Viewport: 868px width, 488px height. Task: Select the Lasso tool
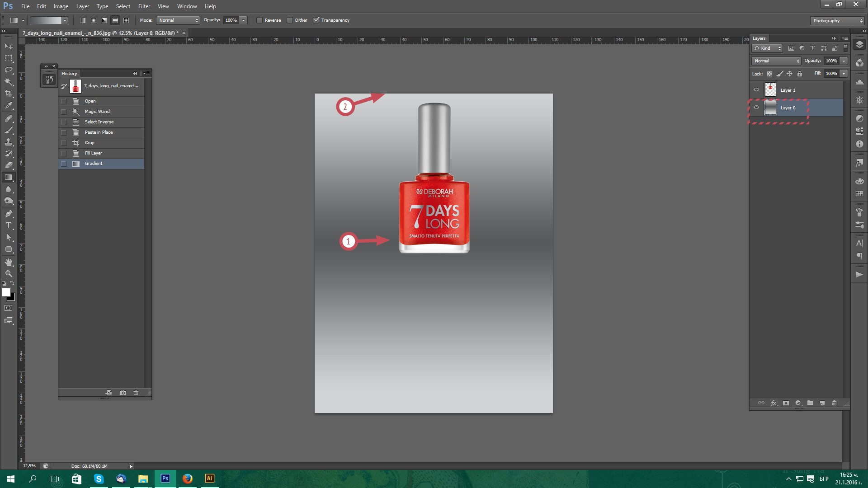click(9, 70)
